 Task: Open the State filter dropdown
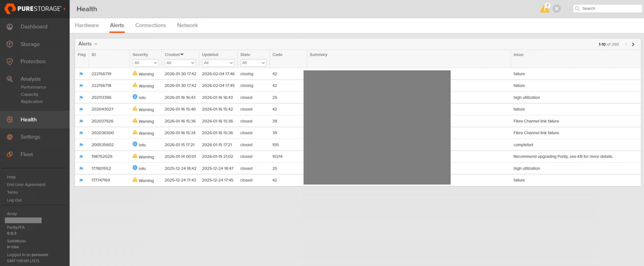(x=253, y=63)
